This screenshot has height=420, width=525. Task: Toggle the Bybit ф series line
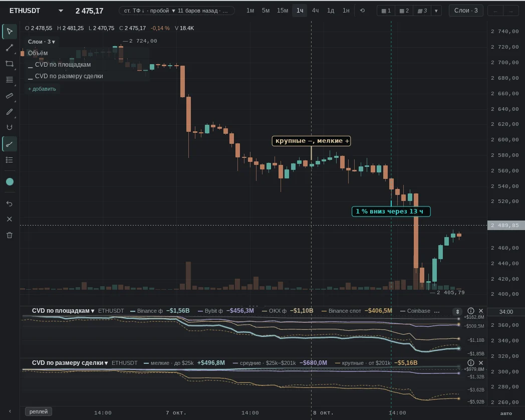coord(225,311)
